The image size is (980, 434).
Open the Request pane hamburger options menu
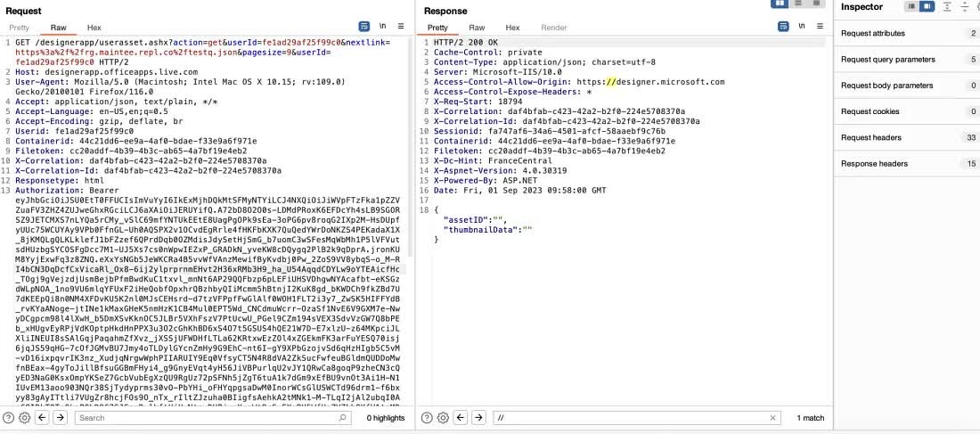(x=401, y=26)
